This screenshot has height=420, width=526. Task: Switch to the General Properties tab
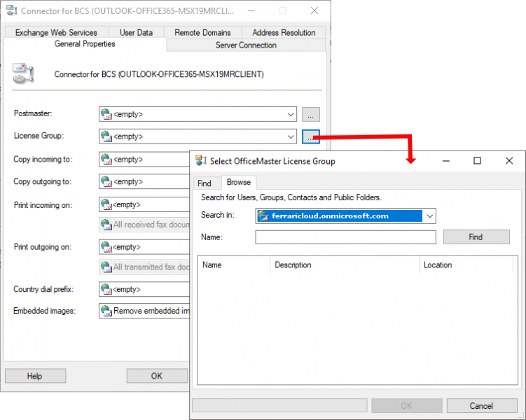coord(85,44)
